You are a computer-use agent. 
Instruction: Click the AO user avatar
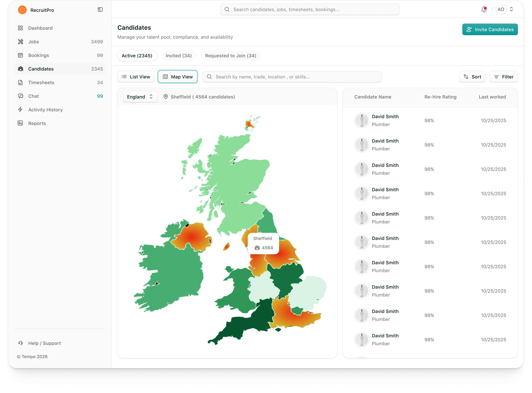tap(501, 9)
